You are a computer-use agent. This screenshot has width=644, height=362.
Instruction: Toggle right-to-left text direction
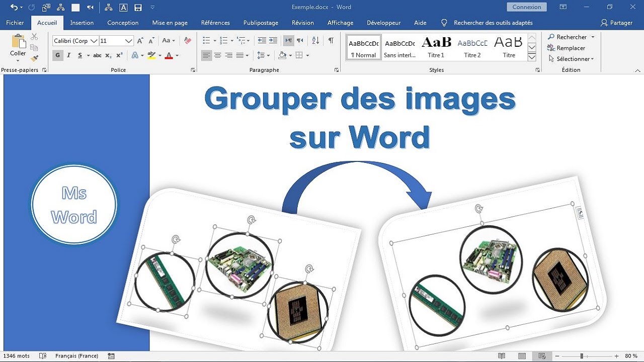click(x=300, y=41)
